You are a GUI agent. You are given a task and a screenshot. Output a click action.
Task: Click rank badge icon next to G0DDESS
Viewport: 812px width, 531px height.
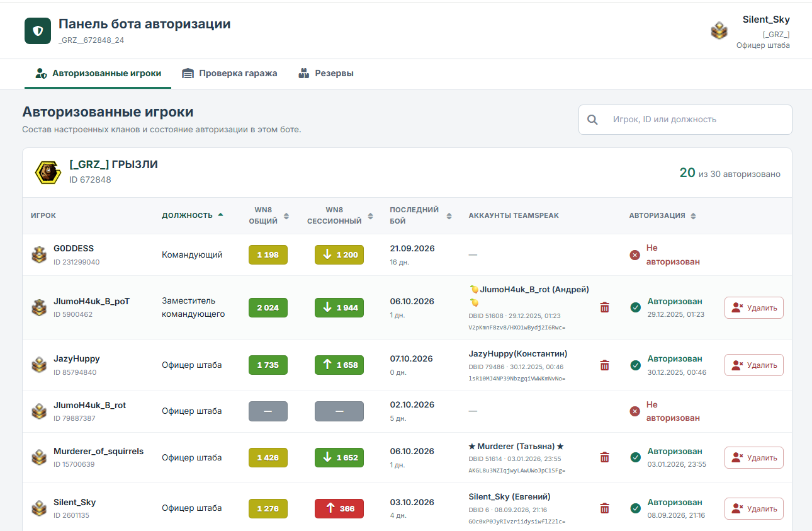pos(39,255)
